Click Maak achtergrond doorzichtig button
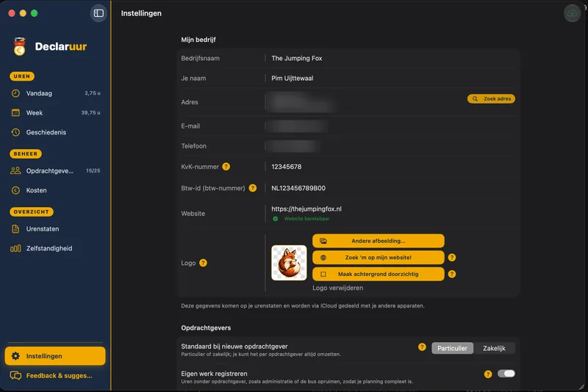This screenshot has height=392, width=588. (x=378, y=274)
